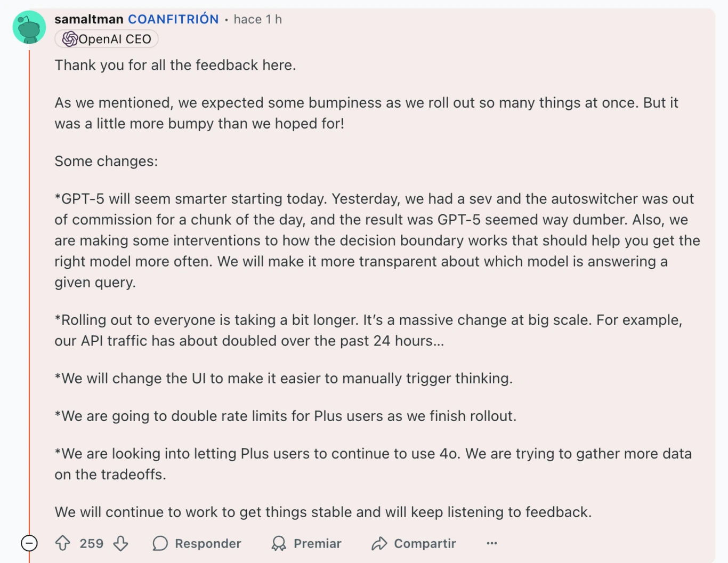Screen dimensions: 728x563
Task: Open the samaltman username profile link
Action: 89,19
